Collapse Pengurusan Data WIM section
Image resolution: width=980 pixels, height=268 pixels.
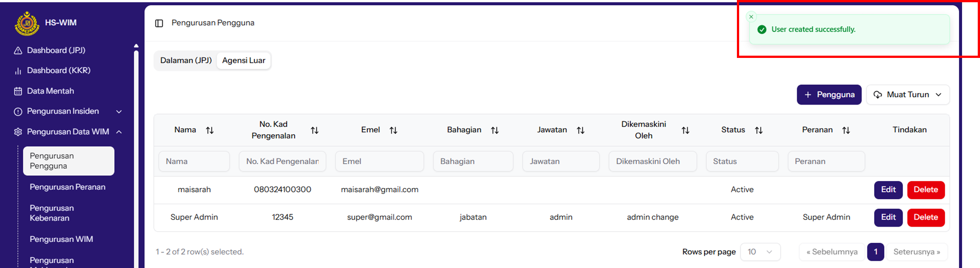[119, 132]
